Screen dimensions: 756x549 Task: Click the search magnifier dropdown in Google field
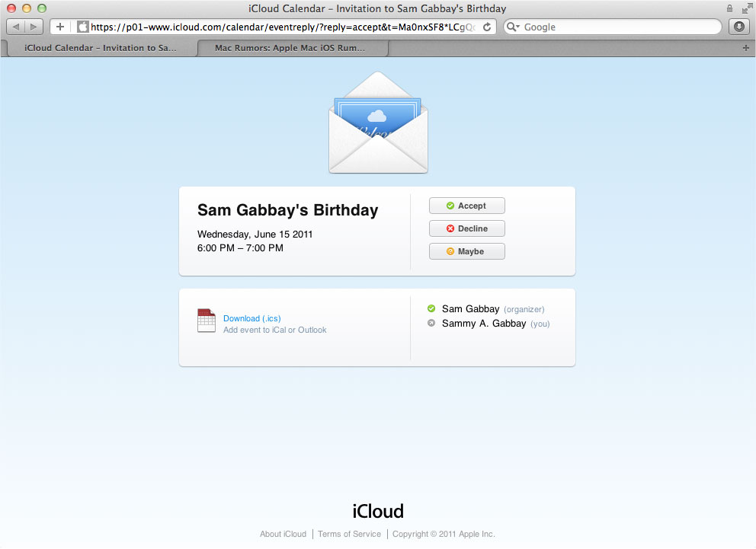[x=513, y=27]
